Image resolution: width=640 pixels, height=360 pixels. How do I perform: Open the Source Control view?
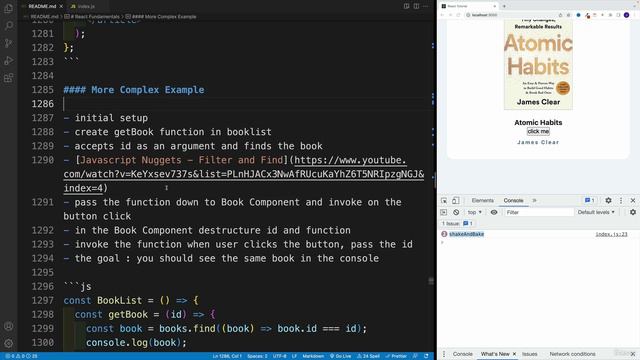[x=9, y=43]
